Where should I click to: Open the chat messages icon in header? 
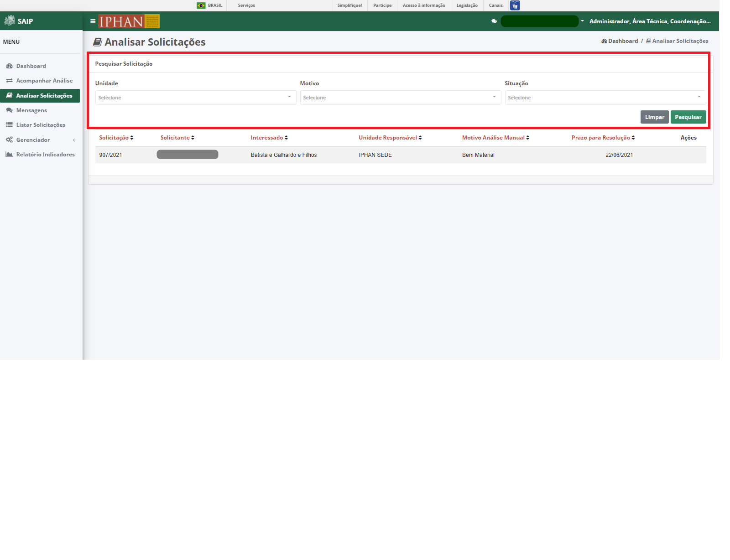point(494,21)
